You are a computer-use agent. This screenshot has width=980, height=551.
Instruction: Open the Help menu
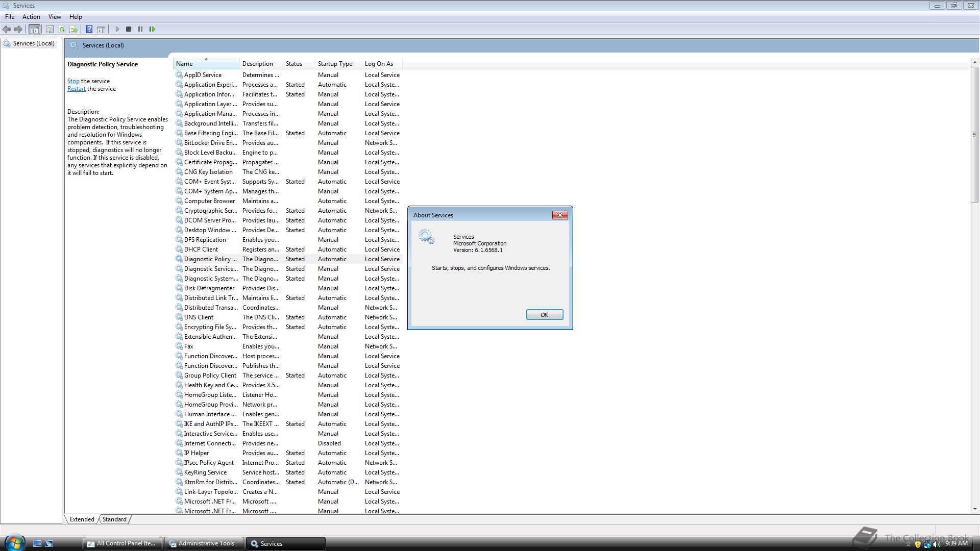[76, 17]
